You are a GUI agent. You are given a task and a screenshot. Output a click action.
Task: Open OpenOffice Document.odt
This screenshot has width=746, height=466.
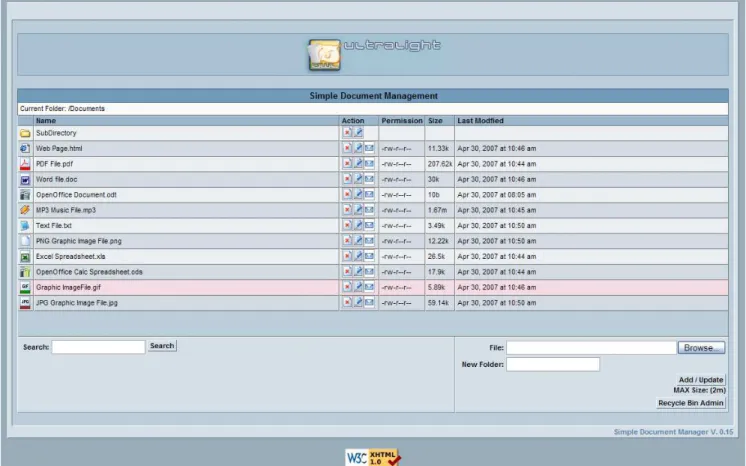pyautogui.click(x=76, y=195)
